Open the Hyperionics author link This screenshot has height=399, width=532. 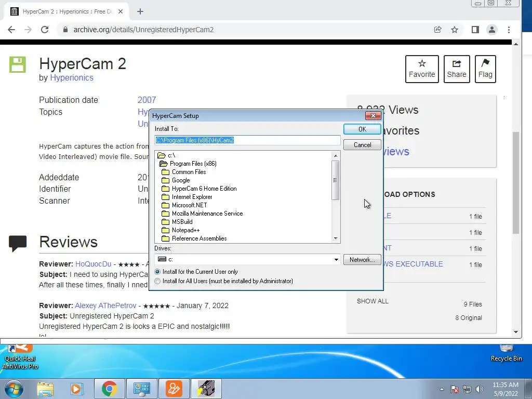[72, 78]
